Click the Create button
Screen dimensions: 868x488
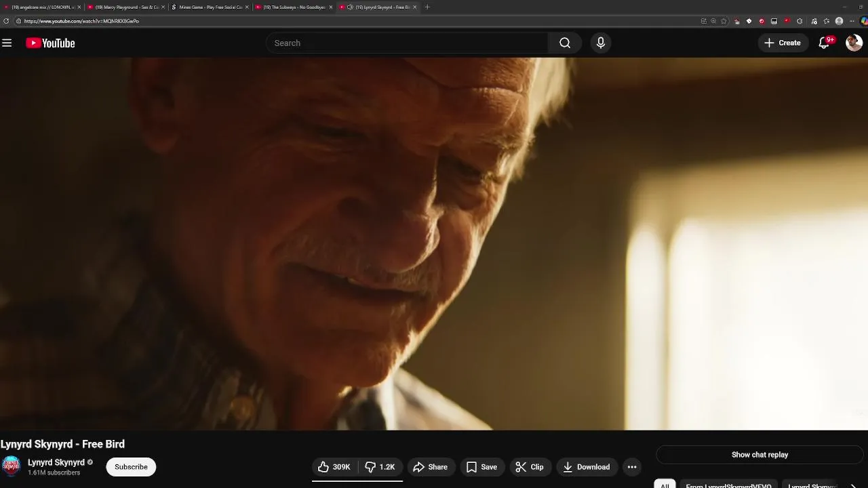point(783,43)
